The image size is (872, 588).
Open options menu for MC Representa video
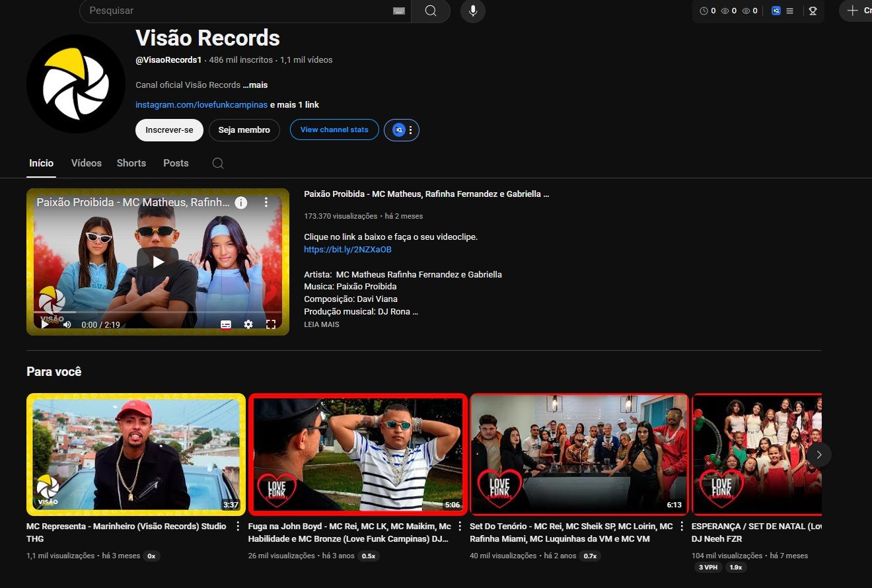tap(238, 527)
